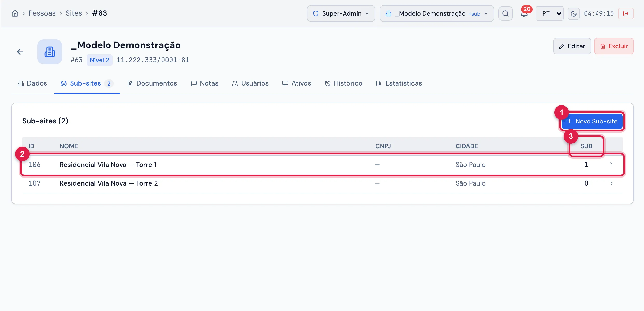Click São Paulo in Torre 1 row
644x311 pixels.
click(471, 165)
